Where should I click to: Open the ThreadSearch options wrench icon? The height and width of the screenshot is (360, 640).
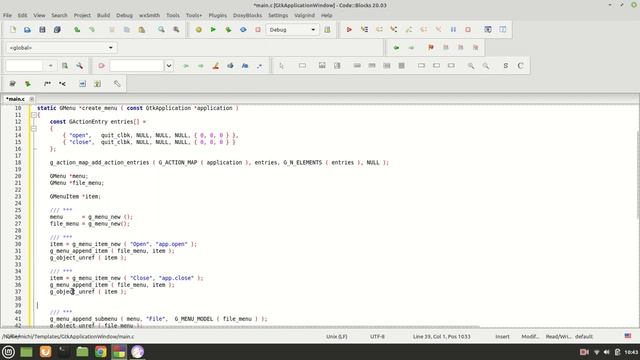80,66
